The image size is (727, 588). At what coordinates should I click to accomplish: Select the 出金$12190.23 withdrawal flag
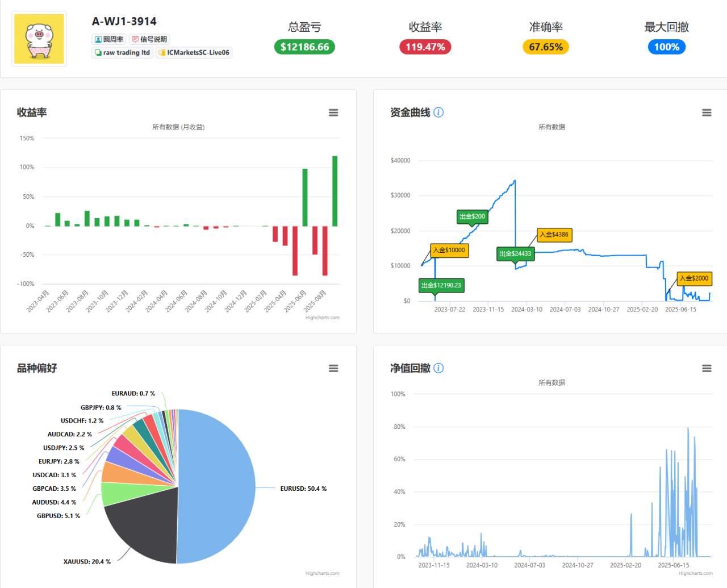coord(441,285)
